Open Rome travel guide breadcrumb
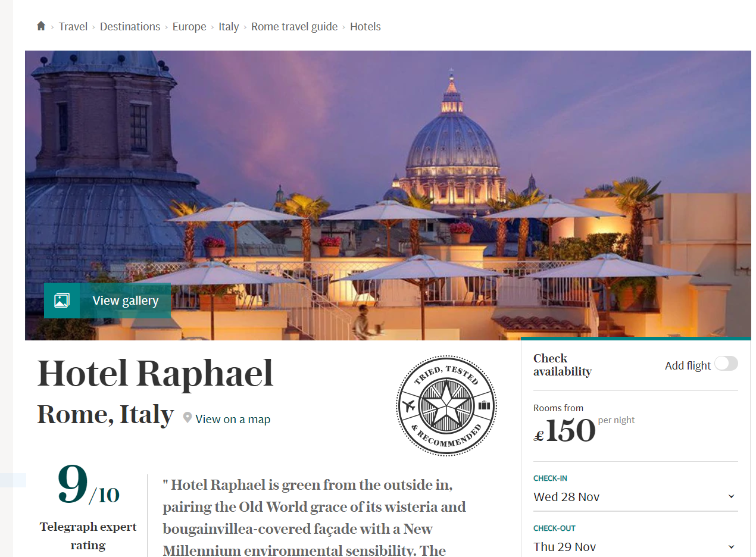Image resolution: width=756 pixels, height=557 pixels. tap(294, 27)
